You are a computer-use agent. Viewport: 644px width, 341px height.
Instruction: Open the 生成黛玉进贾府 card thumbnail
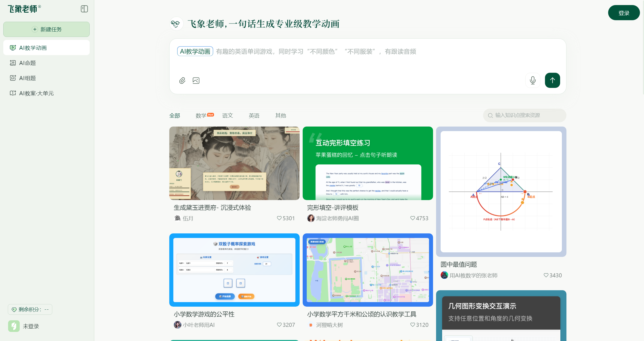click(x=234, y=163)
